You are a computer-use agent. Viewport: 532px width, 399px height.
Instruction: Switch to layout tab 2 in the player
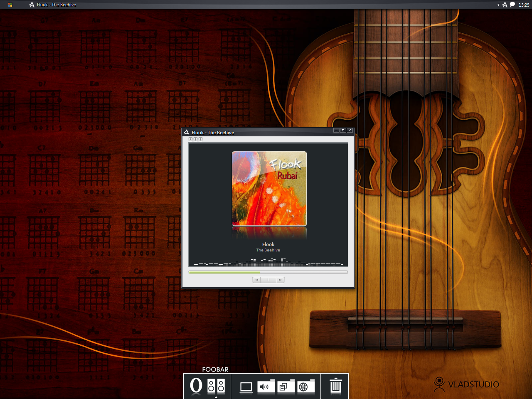[195, 139]
